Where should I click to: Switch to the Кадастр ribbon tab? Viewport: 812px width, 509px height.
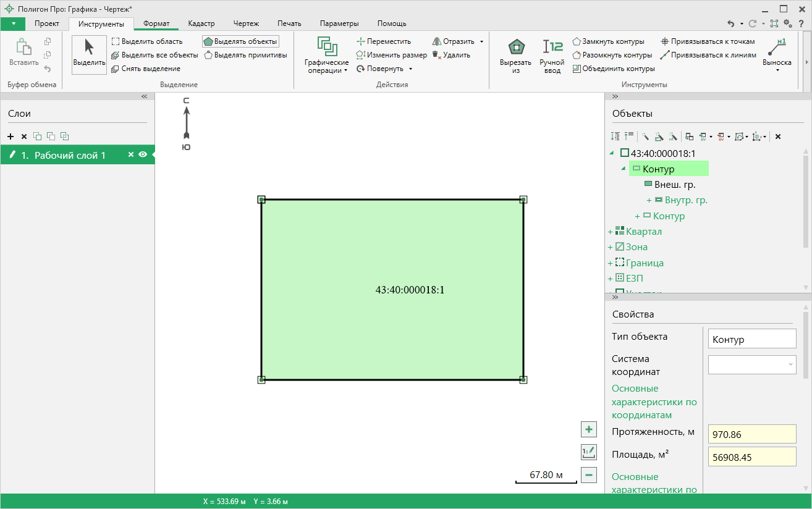click(x=201, y=23)
